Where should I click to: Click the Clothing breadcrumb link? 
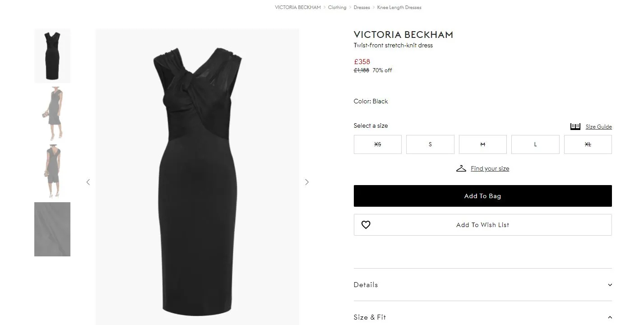click(x=337, y=7)
